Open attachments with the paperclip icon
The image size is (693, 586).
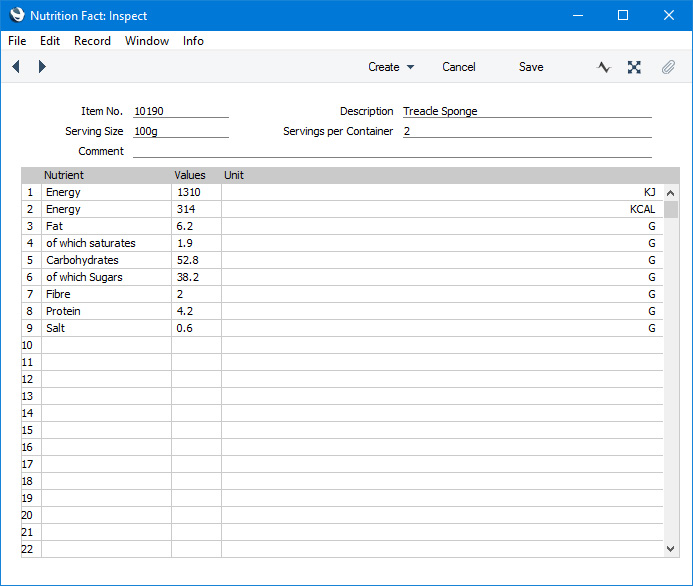tap(668, 67)
